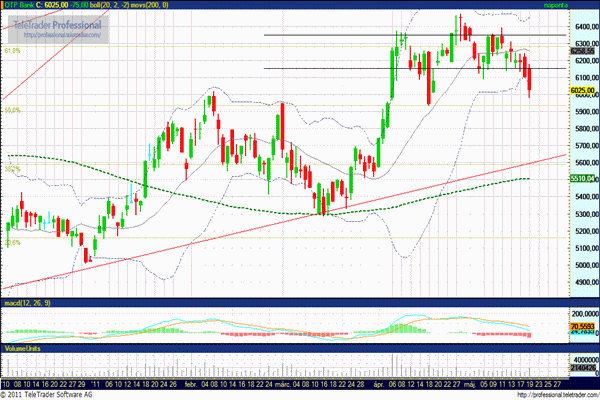Select the 50,0% Fibonacci level label

point(12,111)
